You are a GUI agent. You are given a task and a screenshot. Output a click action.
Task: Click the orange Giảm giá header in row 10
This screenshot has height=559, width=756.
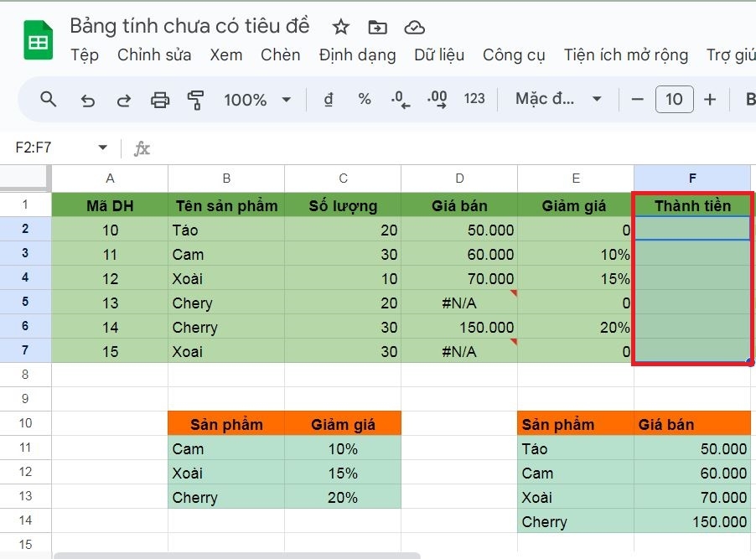[343, 424]
